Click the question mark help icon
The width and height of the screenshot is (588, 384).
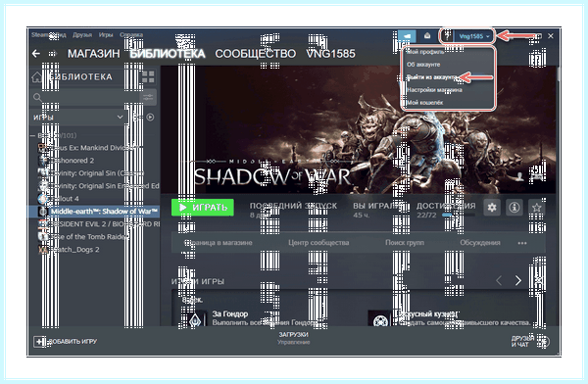[x=447, y=36]
